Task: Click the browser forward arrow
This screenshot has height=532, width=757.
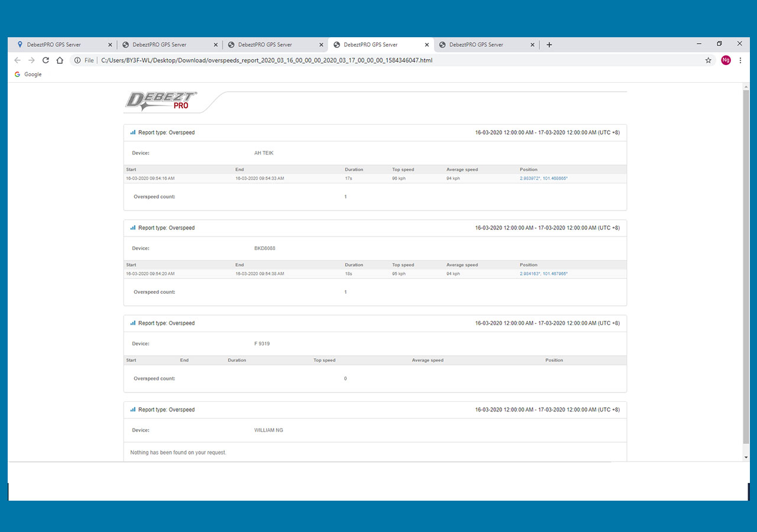Action: (x=31, y=60)
